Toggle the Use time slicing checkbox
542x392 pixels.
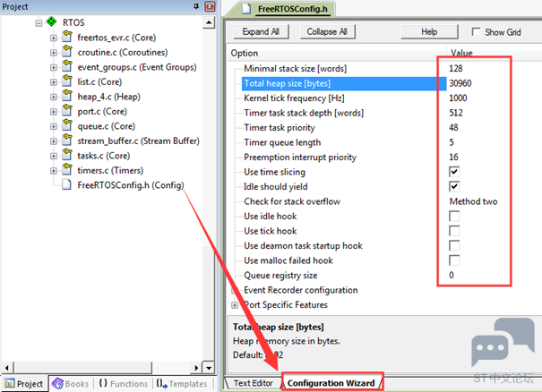point(454,172)
